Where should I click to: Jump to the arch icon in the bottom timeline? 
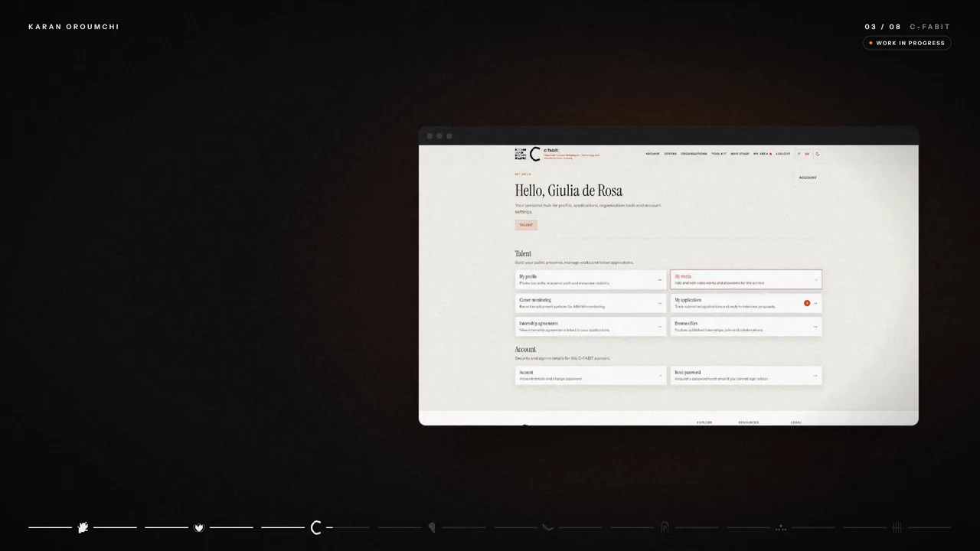(665, 527)
